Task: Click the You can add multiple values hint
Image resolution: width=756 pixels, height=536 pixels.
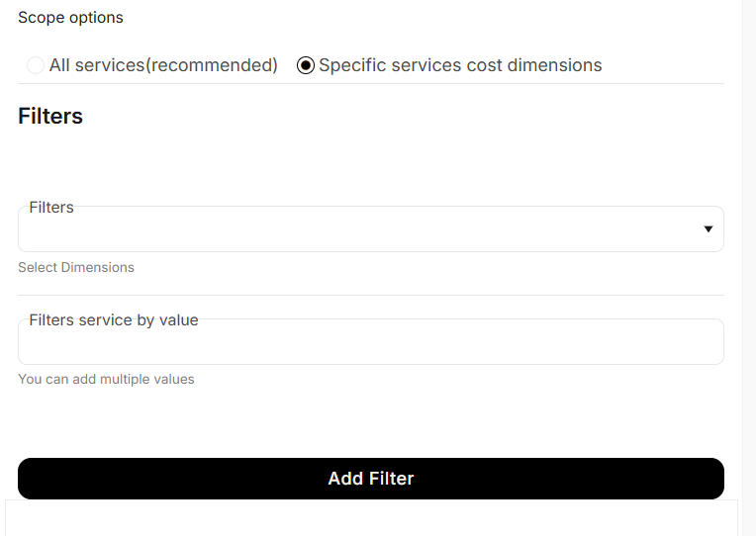Action: (x=106, y=379)
